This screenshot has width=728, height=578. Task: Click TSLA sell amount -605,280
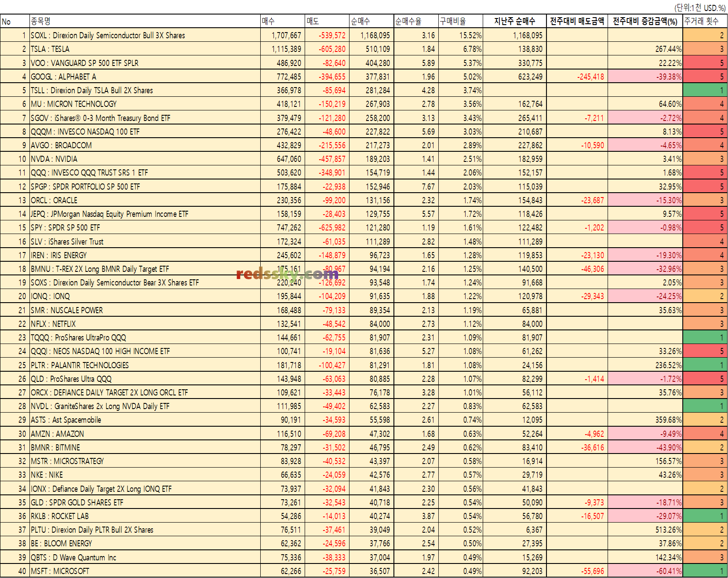click(x=332, y=49)
